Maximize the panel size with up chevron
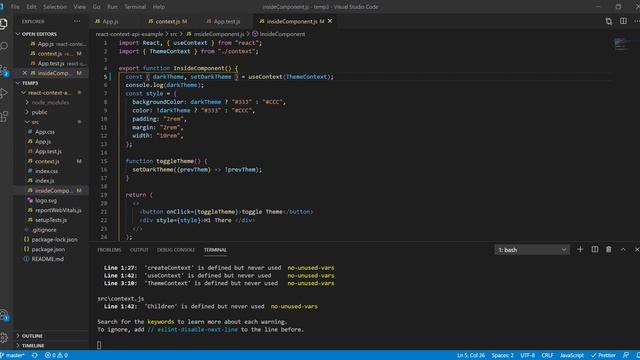The height and width of the screenshot is (360, 640). (x=623, y=249)
